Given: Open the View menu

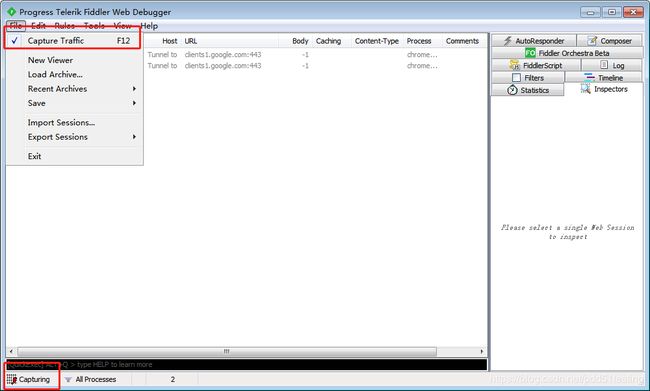Looking at the screenshot, I should point(123,26).
